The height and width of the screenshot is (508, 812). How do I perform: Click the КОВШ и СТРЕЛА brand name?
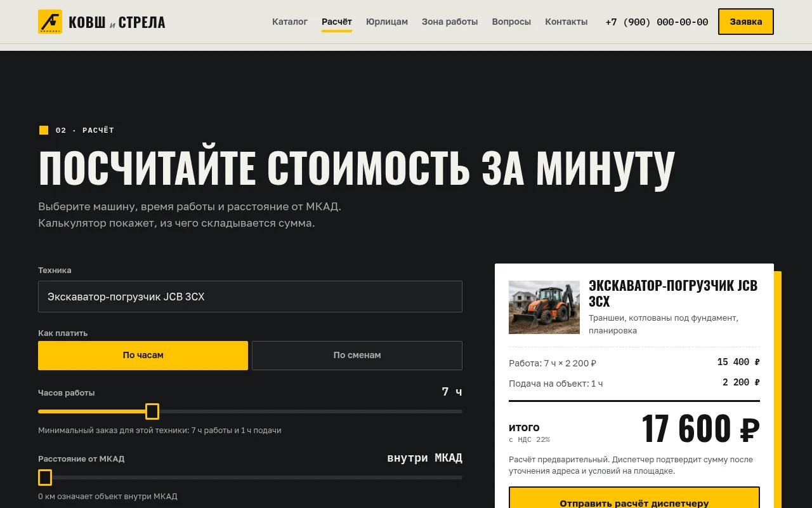pos(117,23)
